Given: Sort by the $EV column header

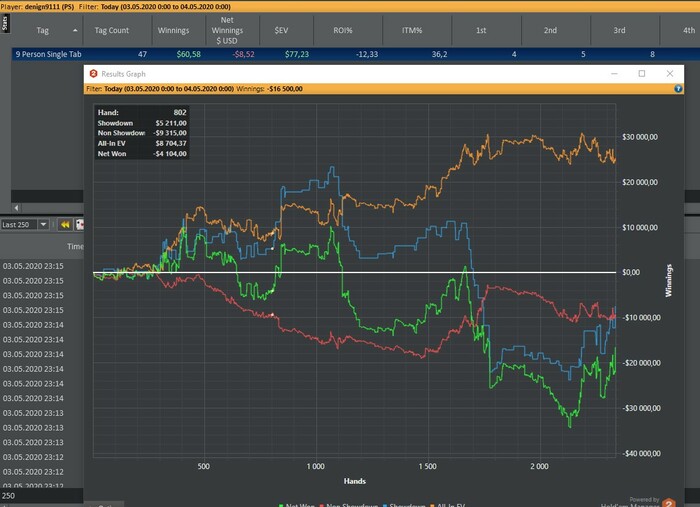Looking at the screenshot, I should 281,30.
